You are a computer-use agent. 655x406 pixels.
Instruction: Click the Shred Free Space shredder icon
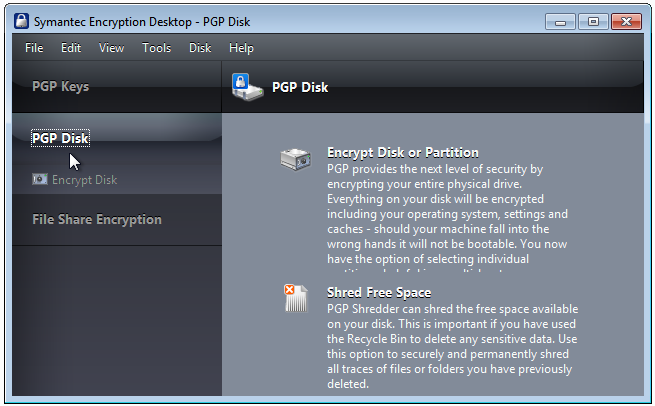tap(297, 300)
